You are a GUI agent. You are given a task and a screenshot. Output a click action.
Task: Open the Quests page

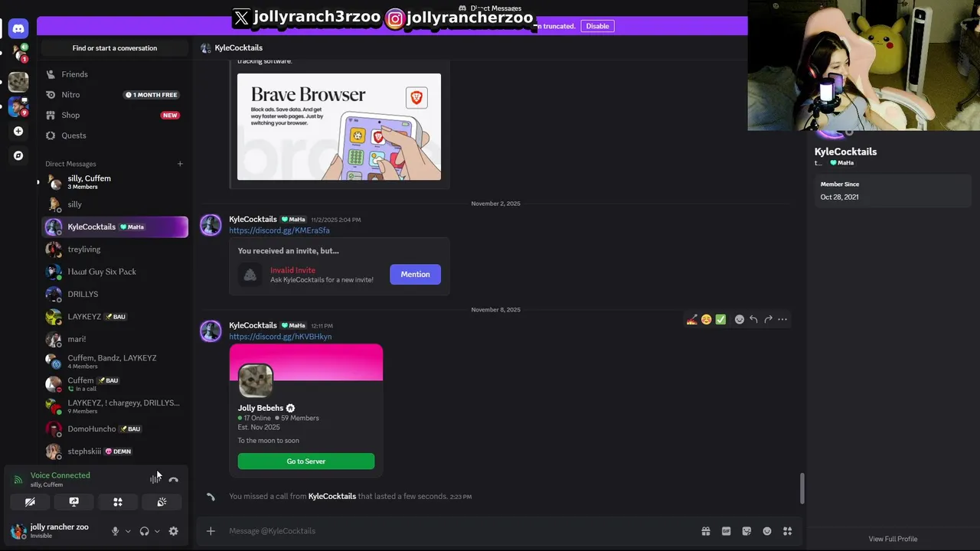click(115, 135)
